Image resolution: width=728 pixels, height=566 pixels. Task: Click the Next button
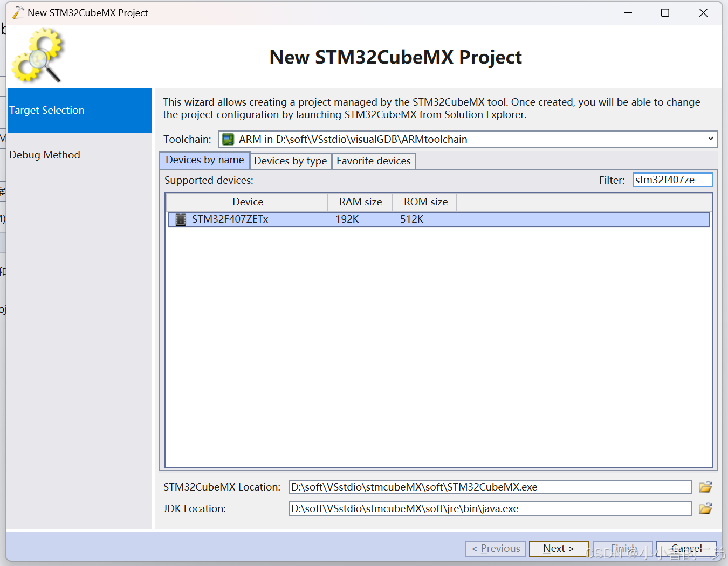(559, 548)
